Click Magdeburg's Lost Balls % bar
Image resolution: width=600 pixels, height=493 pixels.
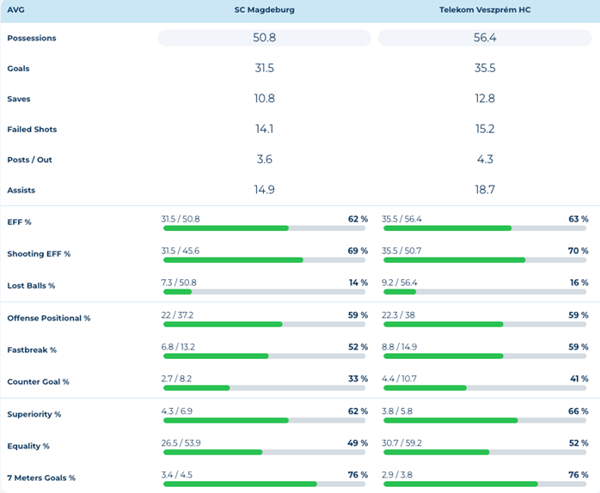pos(264,292)
